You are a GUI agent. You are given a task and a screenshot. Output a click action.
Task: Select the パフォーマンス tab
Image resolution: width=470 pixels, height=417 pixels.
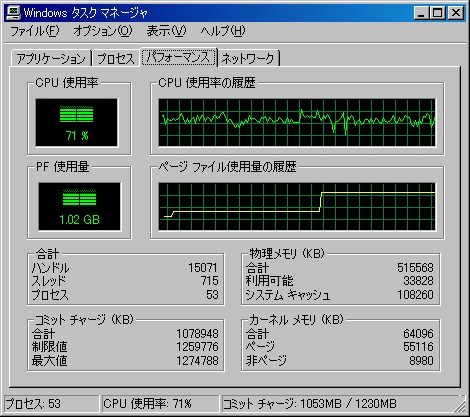click(179, 57)
